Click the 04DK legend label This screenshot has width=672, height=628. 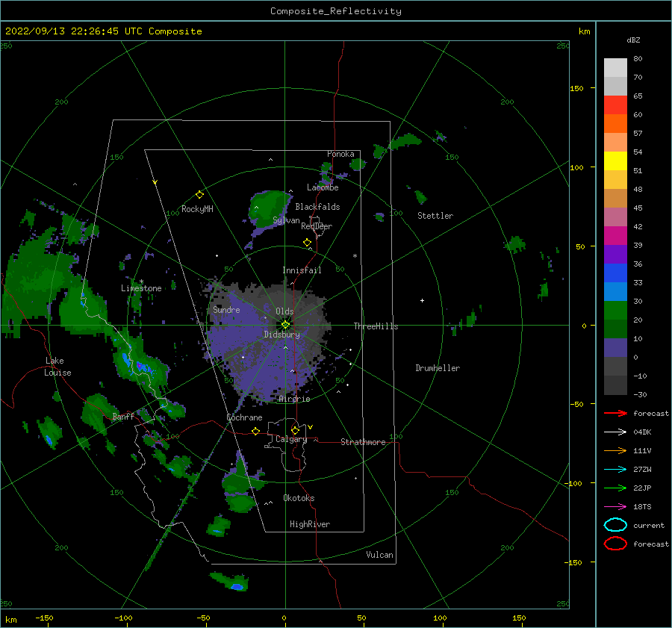click(x=642, y=432)
